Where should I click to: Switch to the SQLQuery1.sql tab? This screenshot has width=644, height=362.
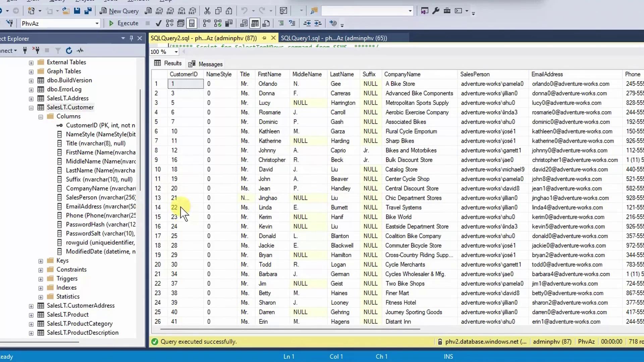click(334, 38)
